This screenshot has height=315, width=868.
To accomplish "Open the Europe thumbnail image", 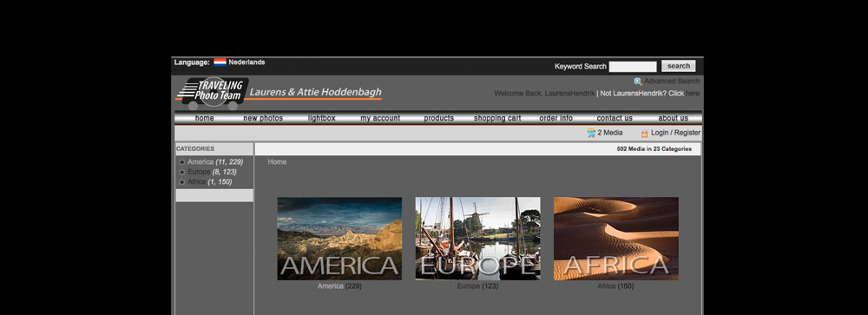I will click(x=477, y=239).
